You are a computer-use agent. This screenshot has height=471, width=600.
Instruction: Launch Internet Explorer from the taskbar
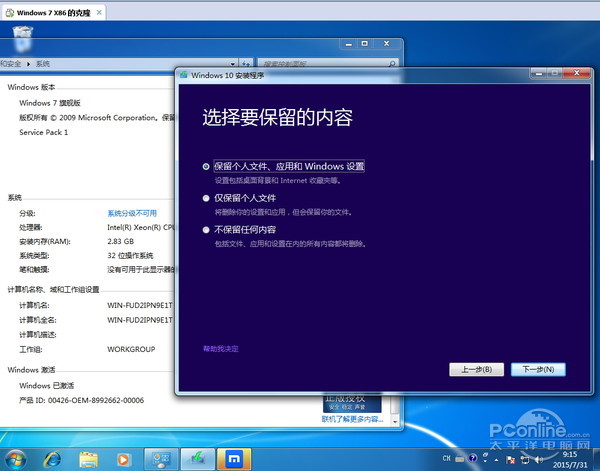pos(52,458)
